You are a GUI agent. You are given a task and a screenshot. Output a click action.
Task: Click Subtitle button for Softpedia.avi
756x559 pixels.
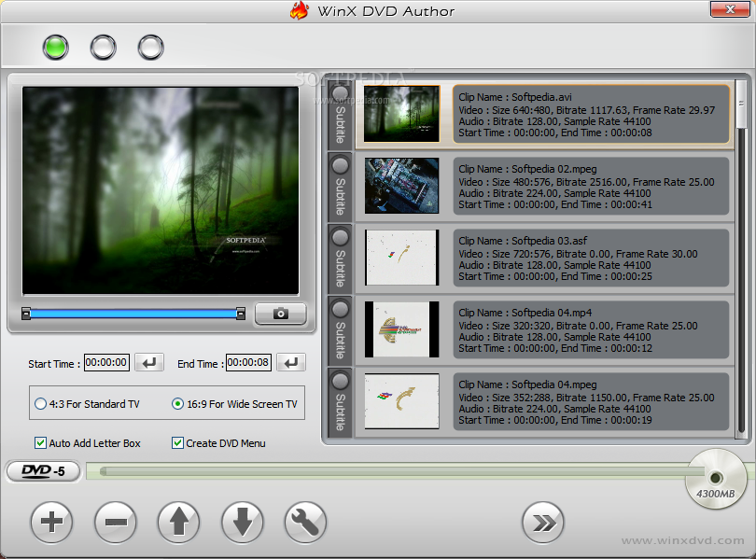click(340, 115)
